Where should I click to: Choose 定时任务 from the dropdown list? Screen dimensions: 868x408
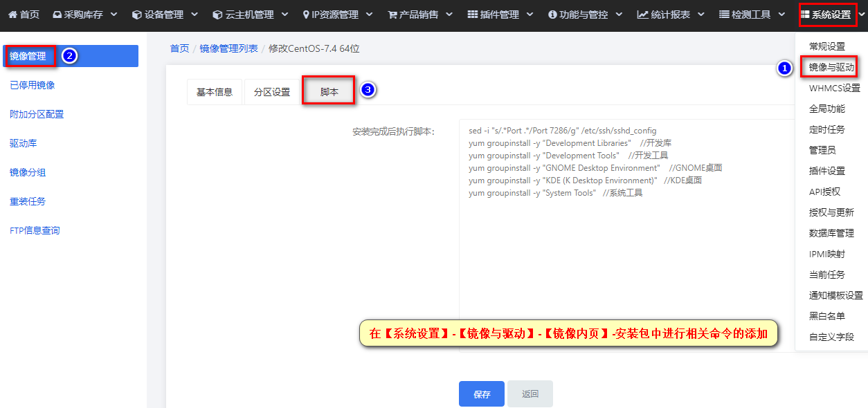point(827,129)
